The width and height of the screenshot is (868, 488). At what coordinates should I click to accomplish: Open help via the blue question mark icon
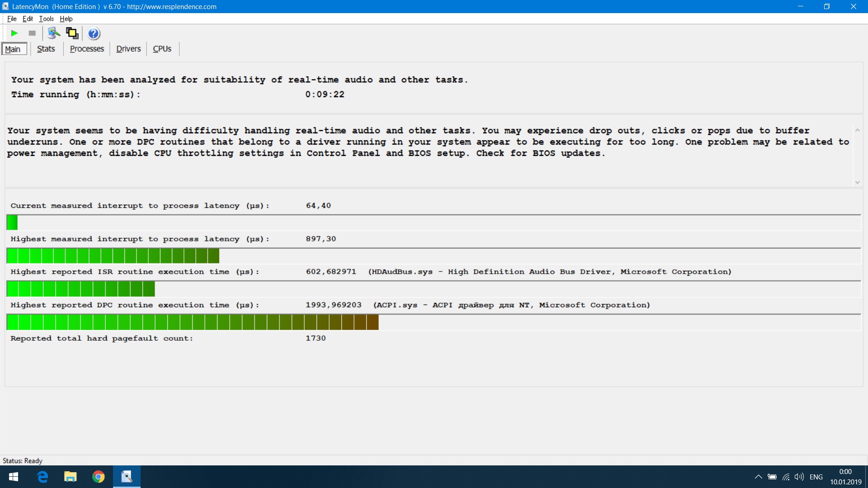[94, 33]
